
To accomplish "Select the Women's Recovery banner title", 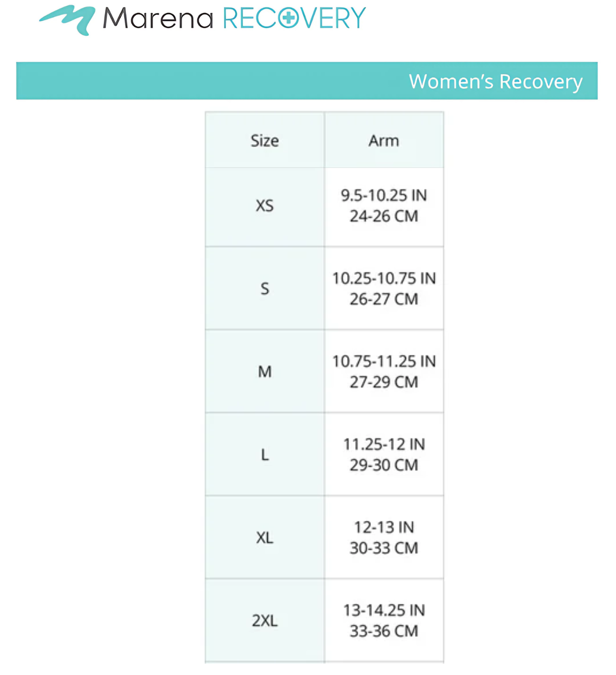I will click(495, 82).
